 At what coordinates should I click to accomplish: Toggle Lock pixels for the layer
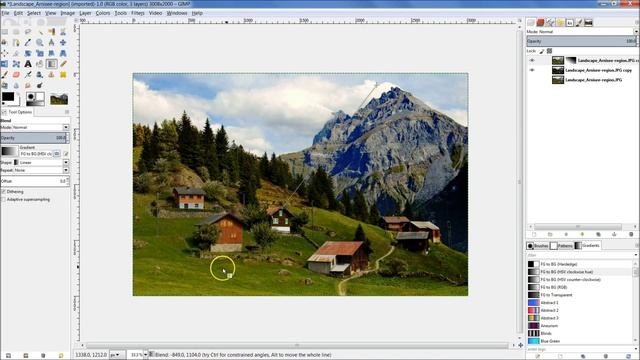tap(542, 51)
